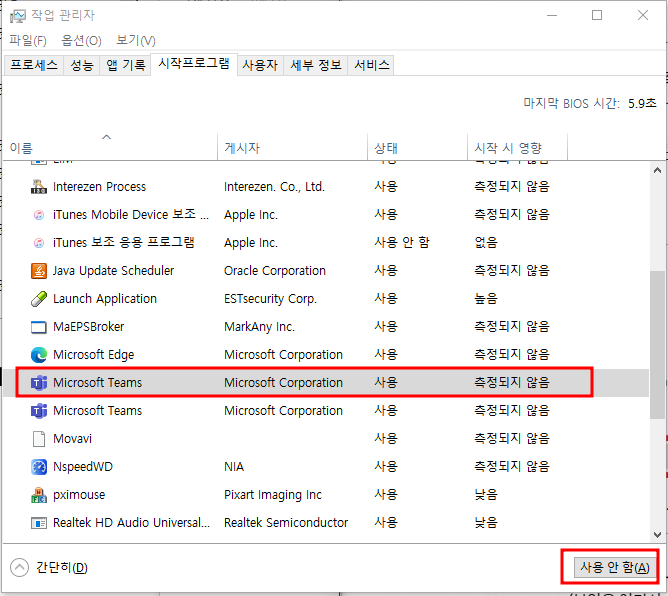
Task: Select the Interezen Process name text
Action: 99,187
